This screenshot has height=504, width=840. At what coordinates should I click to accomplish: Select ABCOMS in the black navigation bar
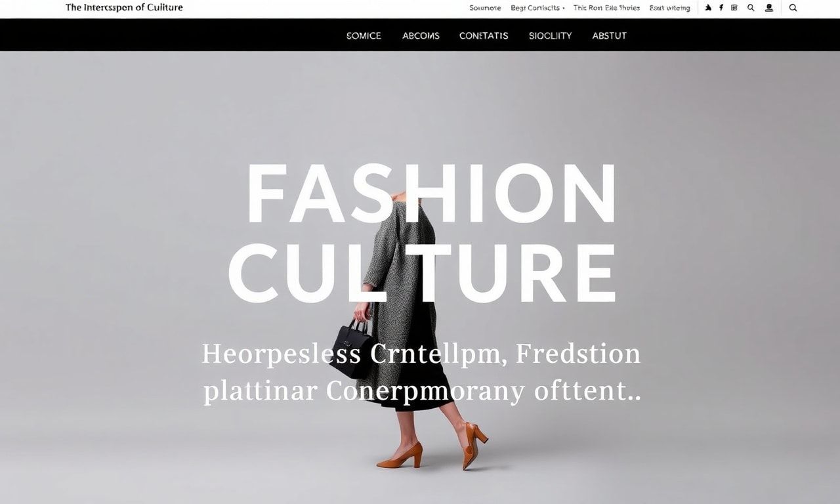tap(421, 35)
